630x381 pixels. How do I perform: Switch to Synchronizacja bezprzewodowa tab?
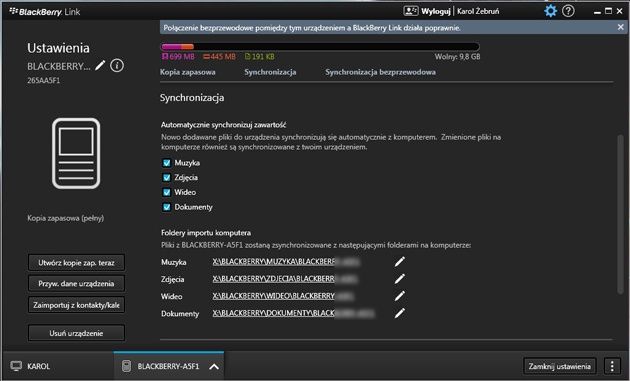pyautogui.click(x=380, y=72)
